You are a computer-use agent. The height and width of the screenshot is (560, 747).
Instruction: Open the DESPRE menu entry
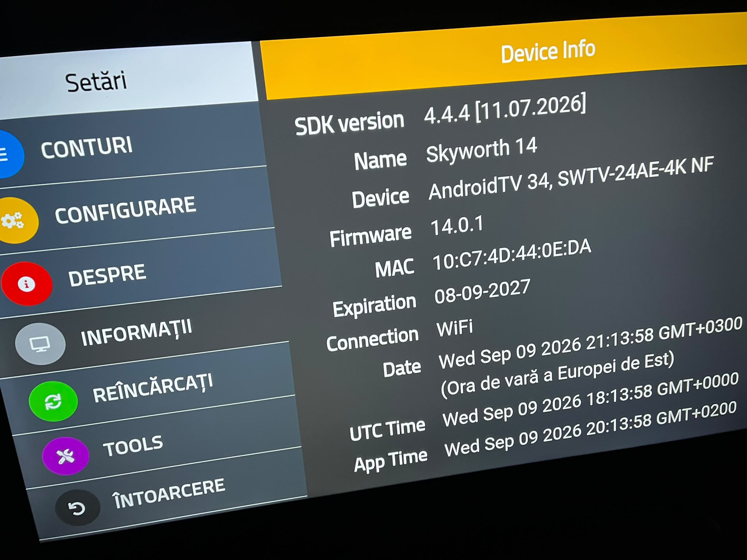tap(140, 273)
